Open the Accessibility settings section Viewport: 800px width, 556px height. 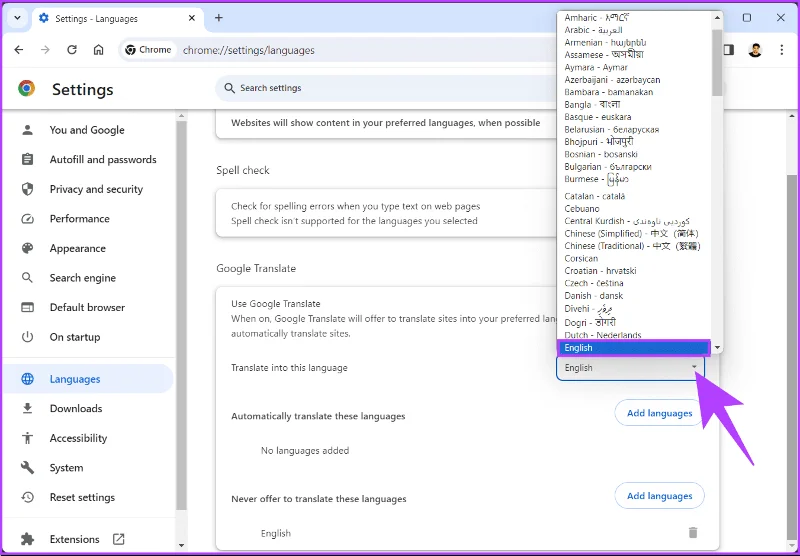coord(79,438)
